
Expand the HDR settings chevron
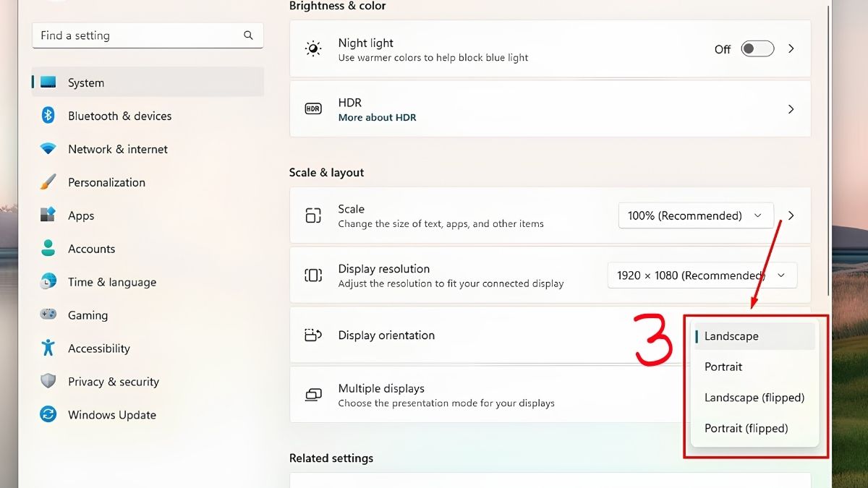[791, 108]
